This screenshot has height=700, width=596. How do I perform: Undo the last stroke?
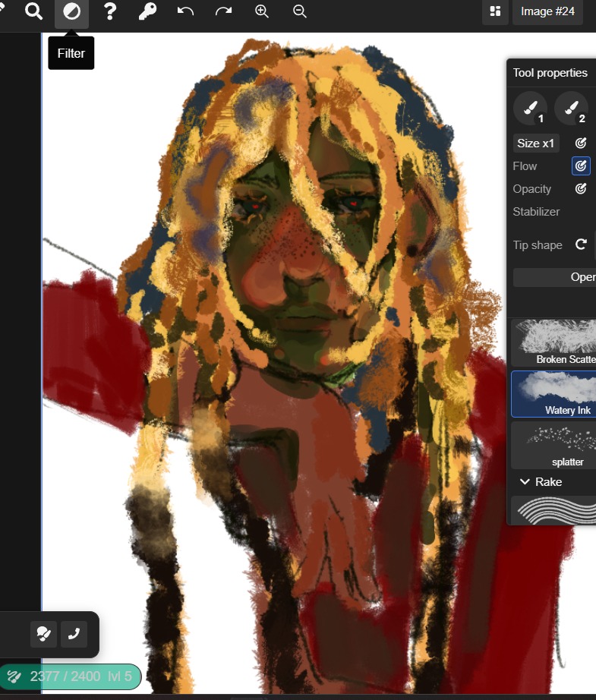click(x=185, y=11)
